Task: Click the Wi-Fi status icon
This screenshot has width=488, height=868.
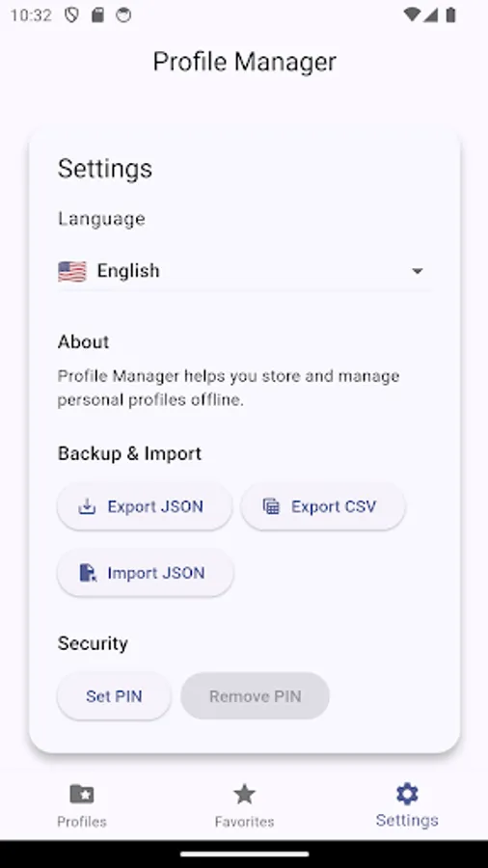Action: pos(412,14)
